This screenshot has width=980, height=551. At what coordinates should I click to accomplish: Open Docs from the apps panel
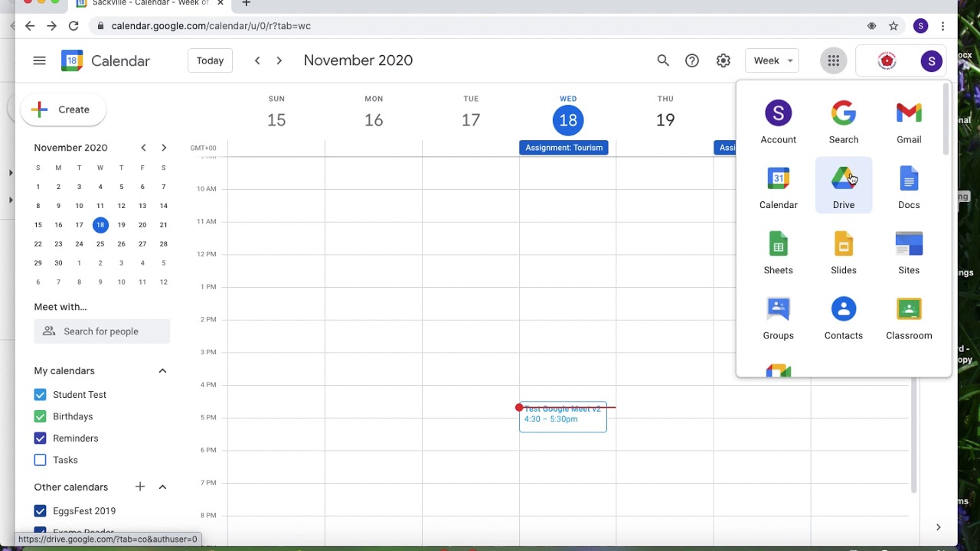909,187
